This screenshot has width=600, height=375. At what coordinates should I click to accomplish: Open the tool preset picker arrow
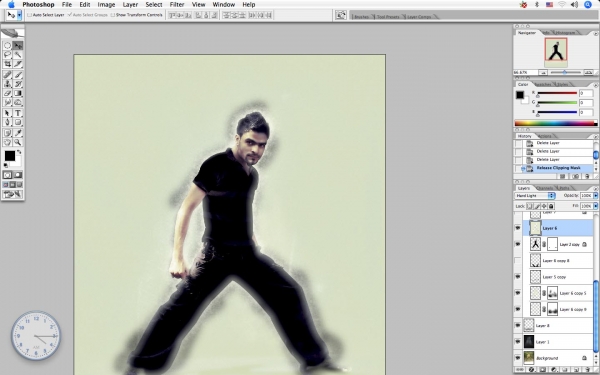tap(19, 15)
